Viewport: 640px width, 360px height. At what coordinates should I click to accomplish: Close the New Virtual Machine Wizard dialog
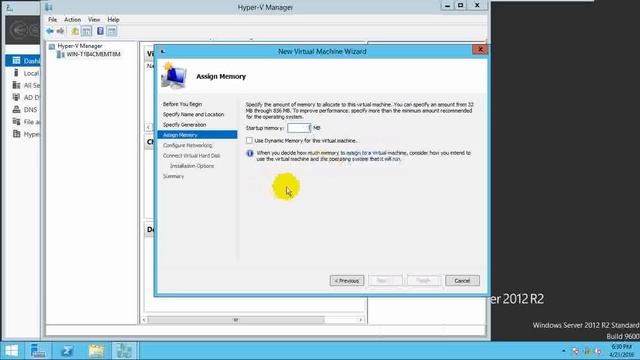coord(480,49)
